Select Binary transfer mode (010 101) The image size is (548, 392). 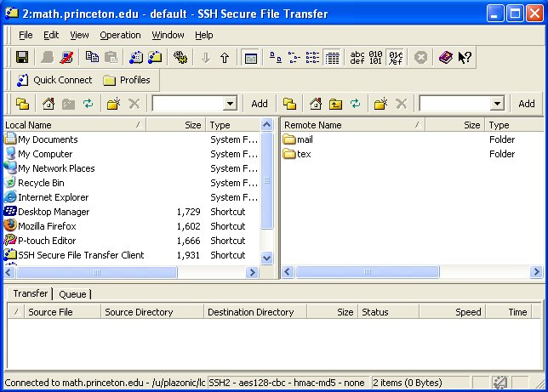[x=376, y=57]
